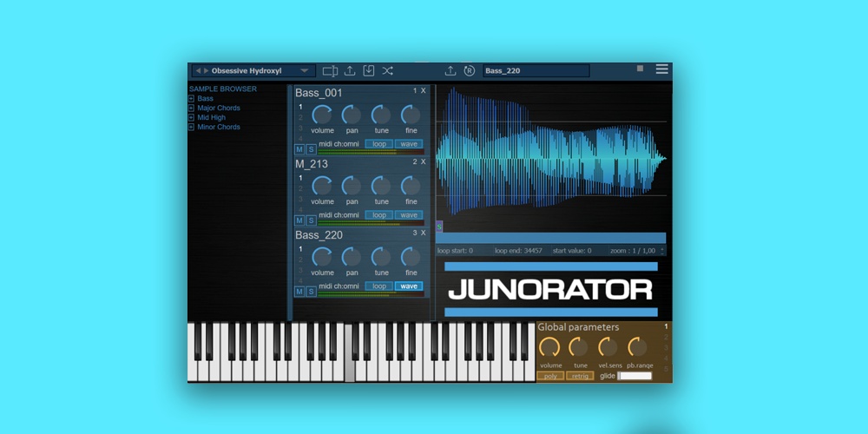
Task: Click the poly button in Global parameters
Action: (x=550, y=376)
